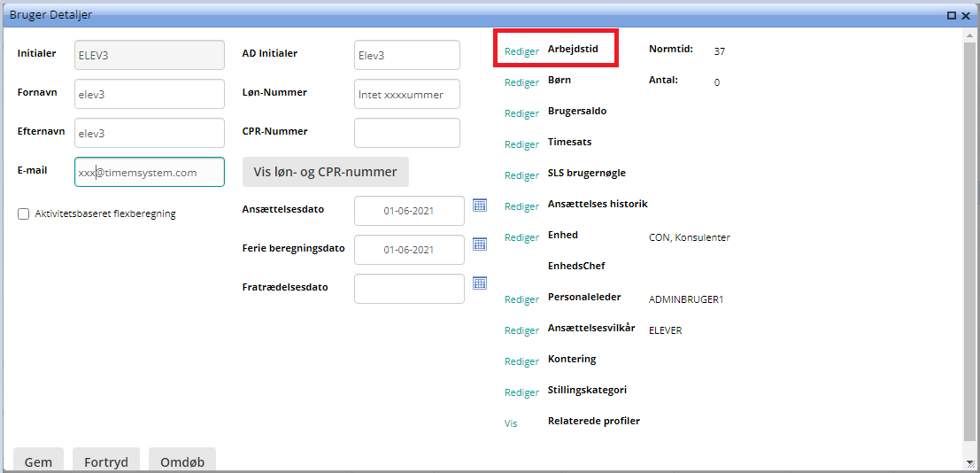Maximize the Bruger Detaljer dialog
The width and height of the screenshot is (980, 473).
pos(952,15)
